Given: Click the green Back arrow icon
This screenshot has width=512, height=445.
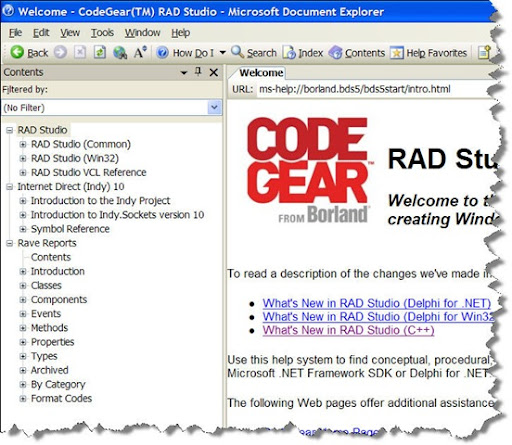Looking at the screenshot, I should click(17, 52).
